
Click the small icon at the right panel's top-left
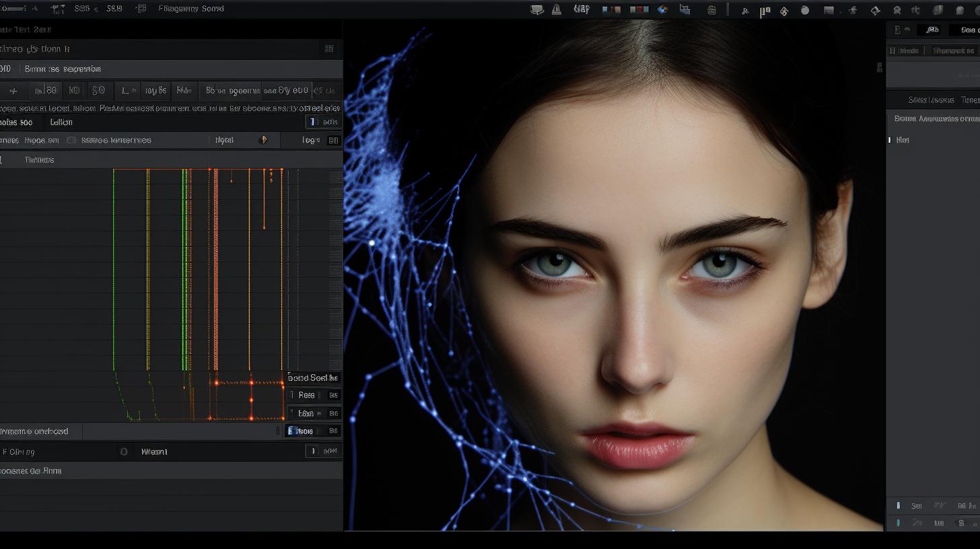(x=898, y=30)
